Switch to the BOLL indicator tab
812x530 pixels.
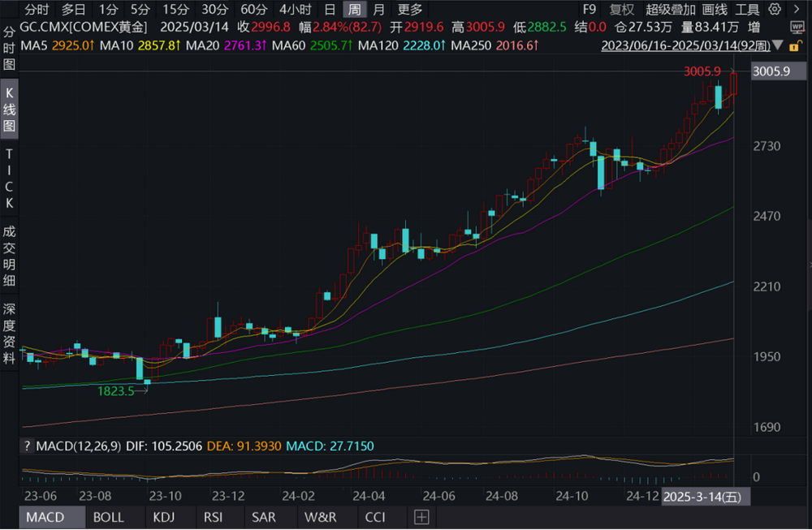108,517
